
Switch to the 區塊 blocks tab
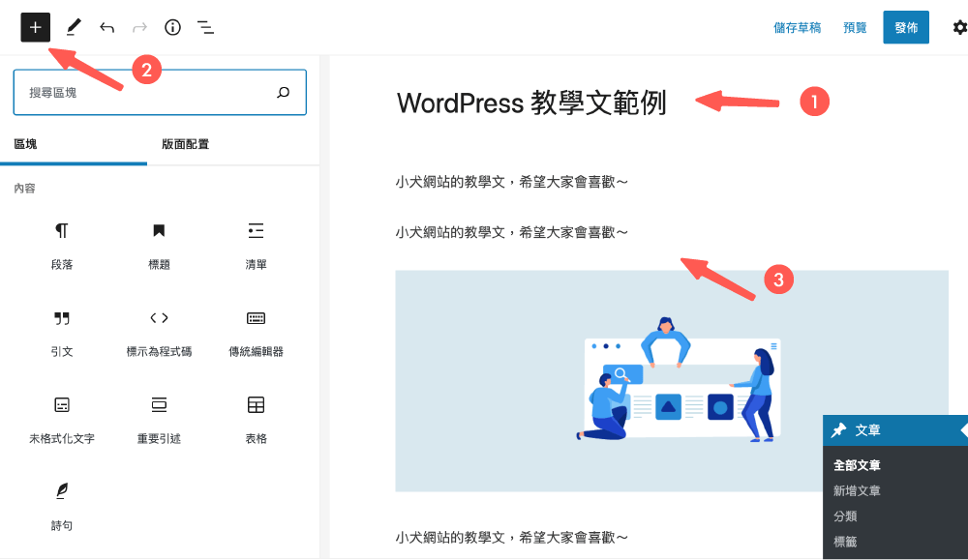click(25, 144)
